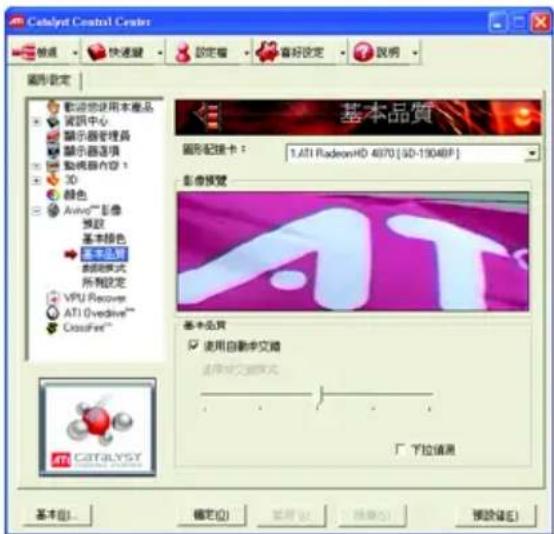Click the greyed-out Discard button
The image size is (554, 534).
click(x=372, y=515)
